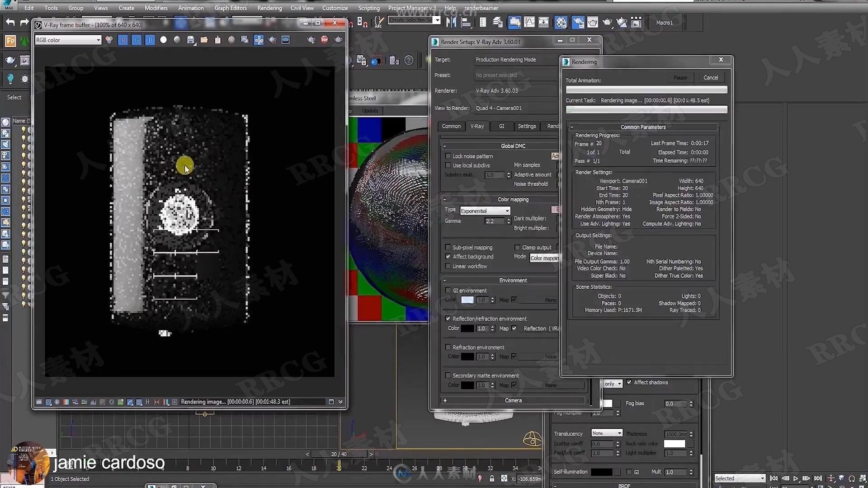Stop rendering with red STOP icon
The image size is (868, 488).
(x=325, y=40)
